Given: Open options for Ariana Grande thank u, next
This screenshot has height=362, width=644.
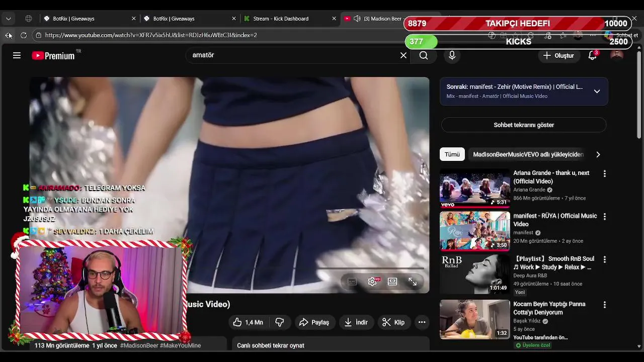Looking at the screenshot, I should click(605, 173).
